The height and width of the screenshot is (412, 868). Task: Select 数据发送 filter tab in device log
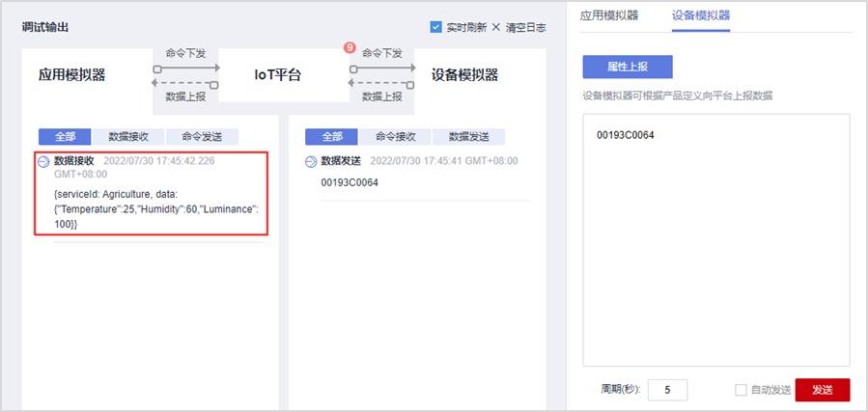click(468, 137)
